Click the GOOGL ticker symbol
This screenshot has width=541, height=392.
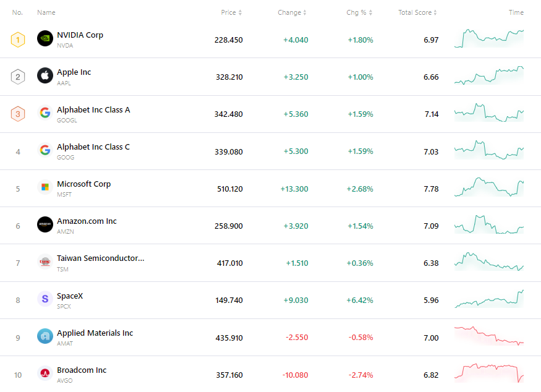pos(67,120)
